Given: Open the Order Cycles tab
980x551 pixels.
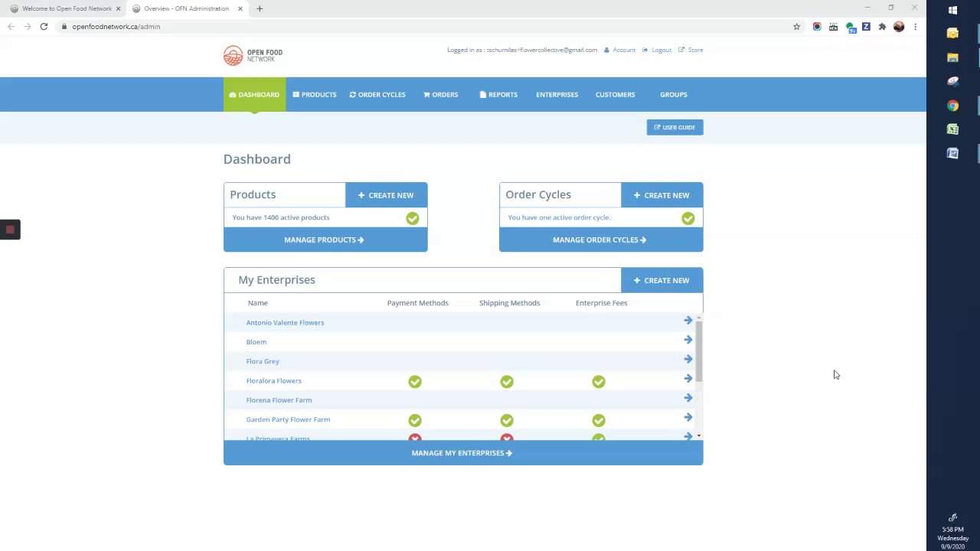Looking at the screenshot, I should [377, 94].
